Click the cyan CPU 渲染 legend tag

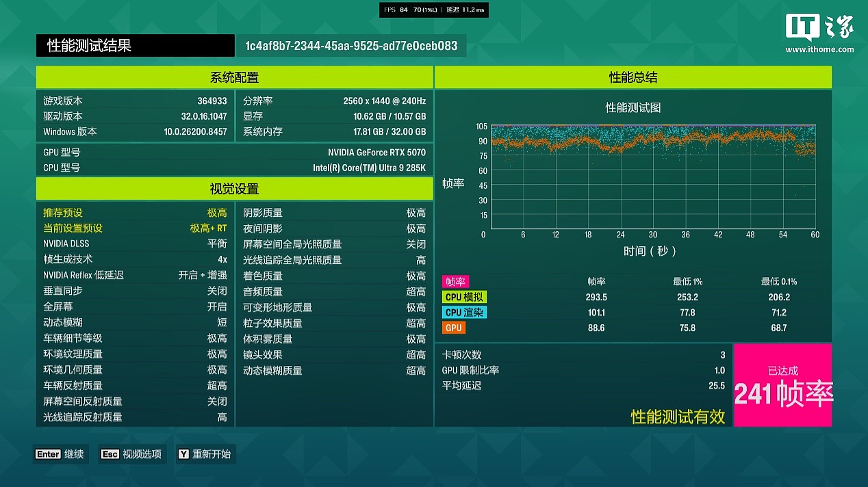click(465, 313)
